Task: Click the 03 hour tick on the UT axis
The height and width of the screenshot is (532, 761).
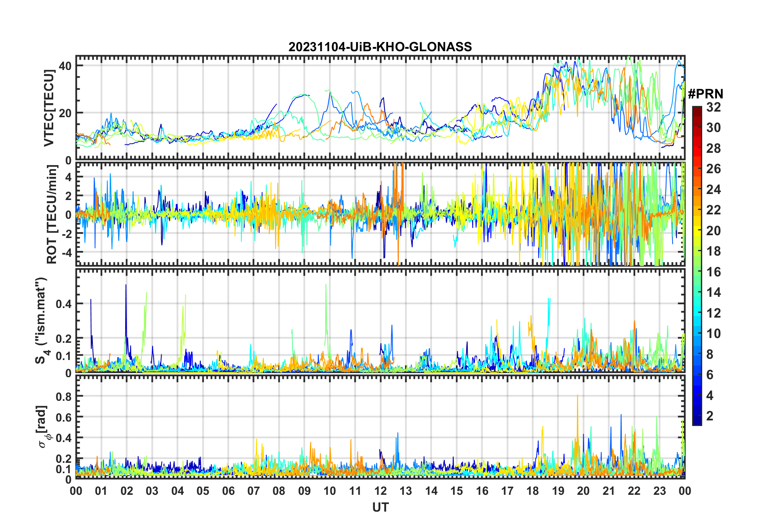Action: (152, 491)
